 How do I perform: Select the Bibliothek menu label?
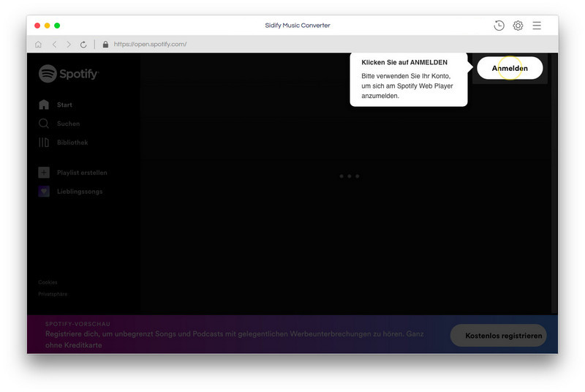[x=72, y=143]
